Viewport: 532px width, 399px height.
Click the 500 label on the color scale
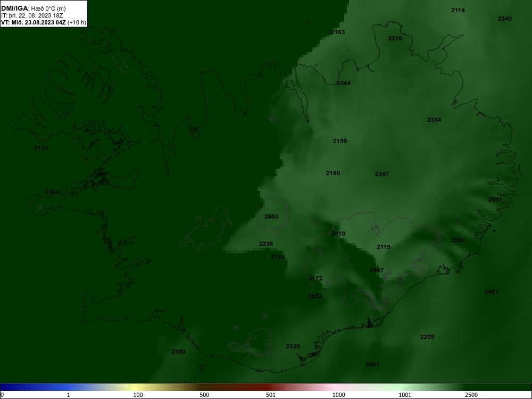(204, 395)
